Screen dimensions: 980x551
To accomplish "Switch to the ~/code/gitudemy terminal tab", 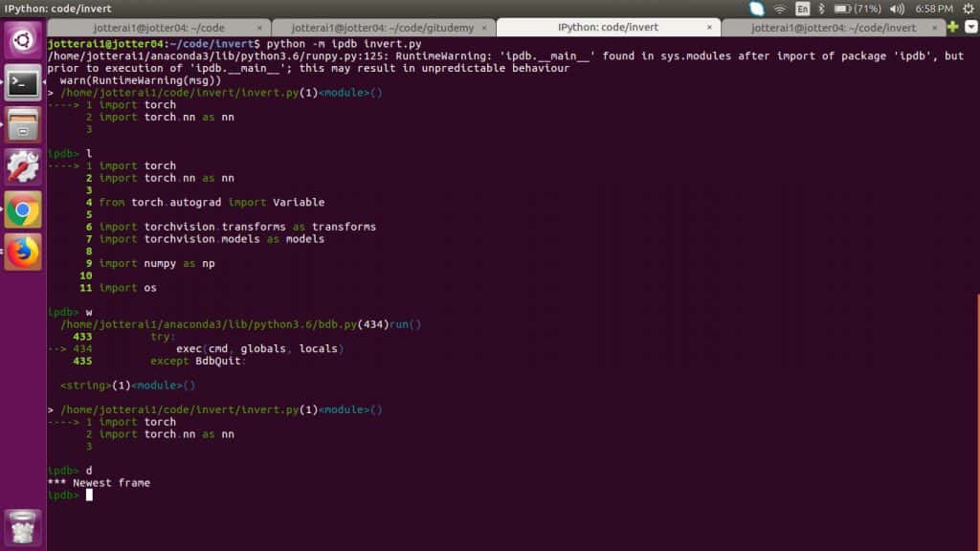I will click(383, 28).
